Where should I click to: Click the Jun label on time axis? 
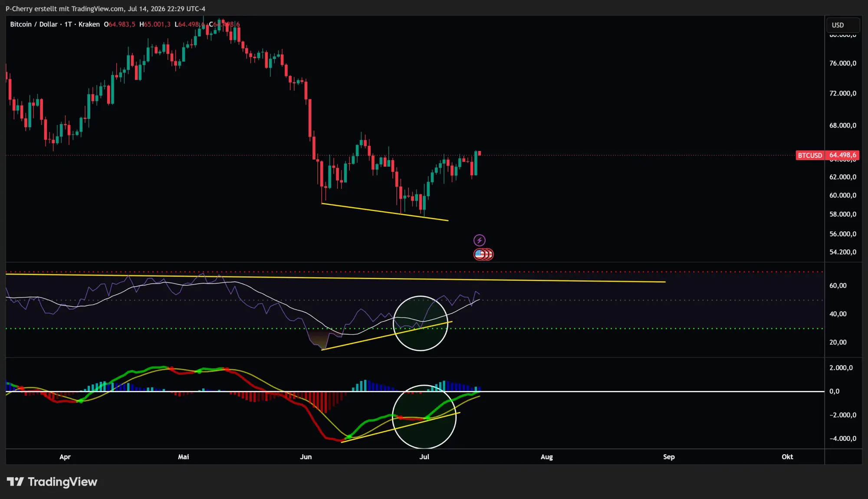pyautogui.click(x=306, y=457)
